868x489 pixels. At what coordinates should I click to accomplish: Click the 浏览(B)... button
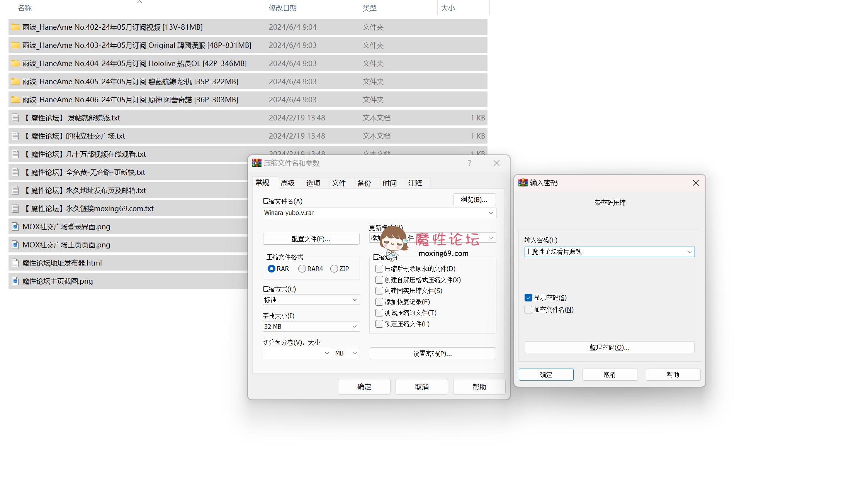coord(474,200)
